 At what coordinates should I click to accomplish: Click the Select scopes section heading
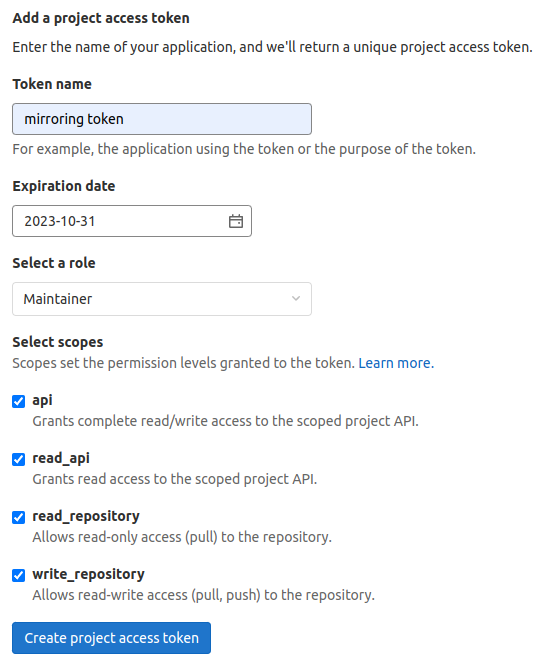point(58,342)
